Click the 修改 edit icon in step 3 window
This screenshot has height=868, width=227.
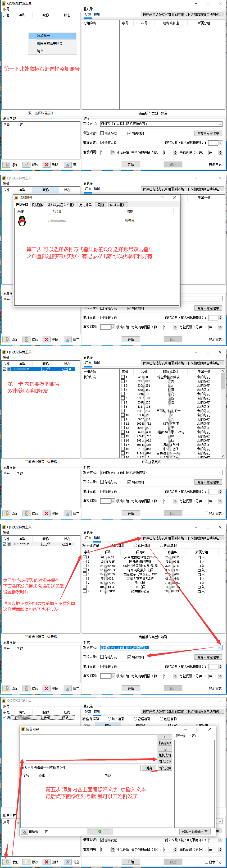click(27, 513)
